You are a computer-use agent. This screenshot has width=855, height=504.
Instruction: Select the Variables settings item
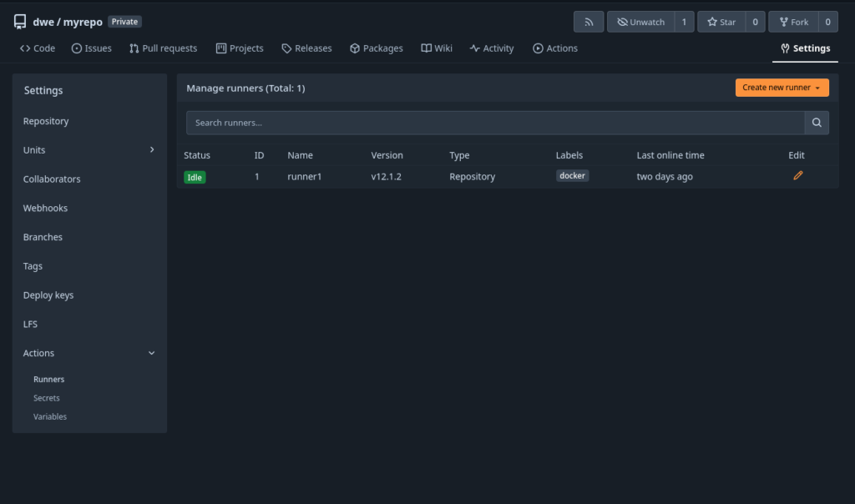point(50,416)
